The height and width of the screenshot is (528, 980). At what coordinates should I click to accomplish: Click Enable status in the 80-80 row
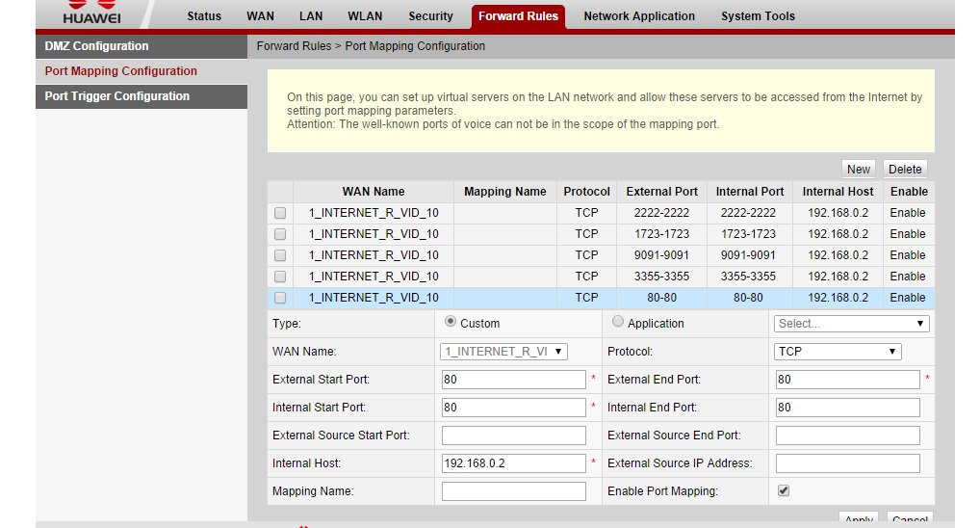pyautogui.click(x=908, y=298)
